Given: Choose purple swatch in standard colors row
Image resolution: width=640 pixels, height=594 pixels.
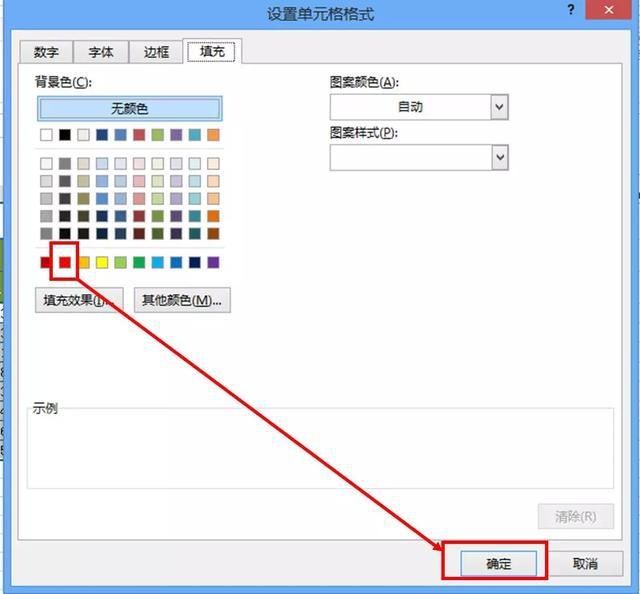Looking at the screenshot, I should point(213,262).
